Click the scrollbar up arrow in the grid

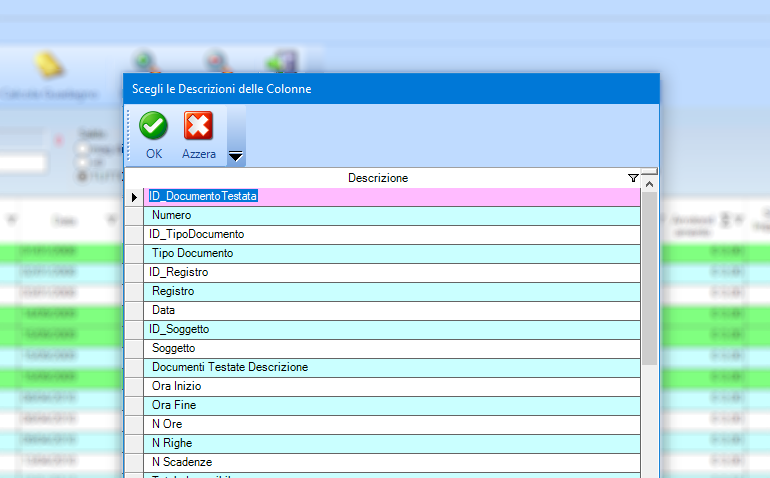[649, 184]
